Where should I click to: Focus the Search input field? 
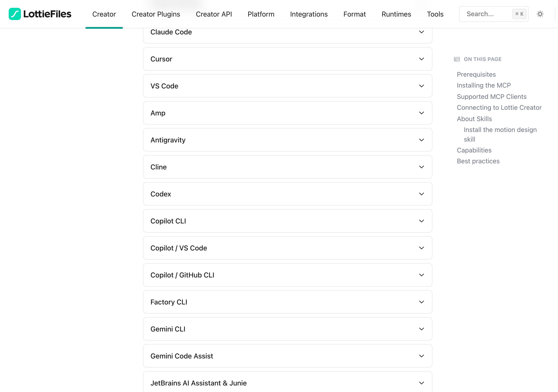494,14
